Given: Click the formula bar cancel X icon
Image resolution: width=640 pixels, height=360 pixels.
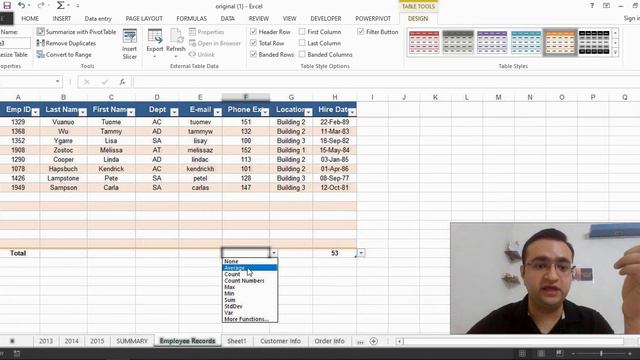Looking at the screenshot, I should click(87, 82).
